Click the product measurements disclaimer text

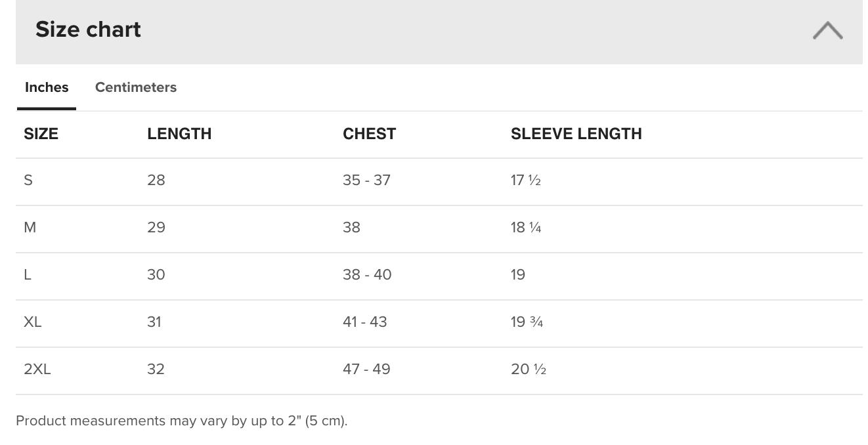(x=182, y=421)
